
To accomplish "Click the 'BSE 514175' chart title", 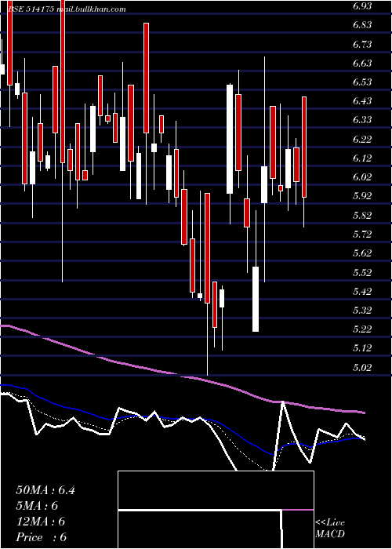I will [x=31, y=9].
